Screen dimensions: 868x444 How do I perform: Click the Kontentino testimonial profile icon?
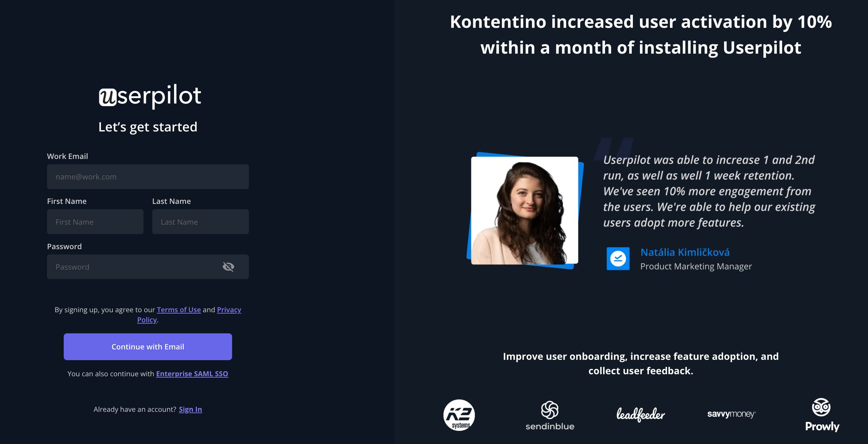pyautogui.click(x=618, y=258)
